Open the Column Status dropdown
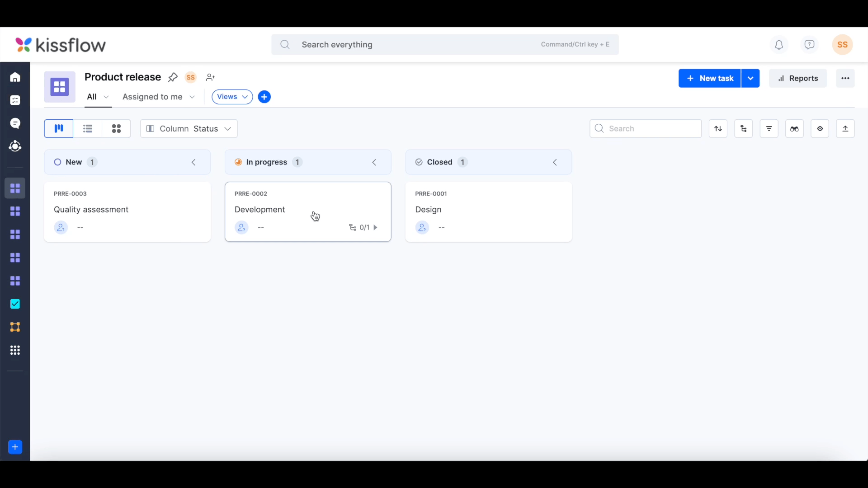The image size is (868, 488). click(x=189, y=129)
